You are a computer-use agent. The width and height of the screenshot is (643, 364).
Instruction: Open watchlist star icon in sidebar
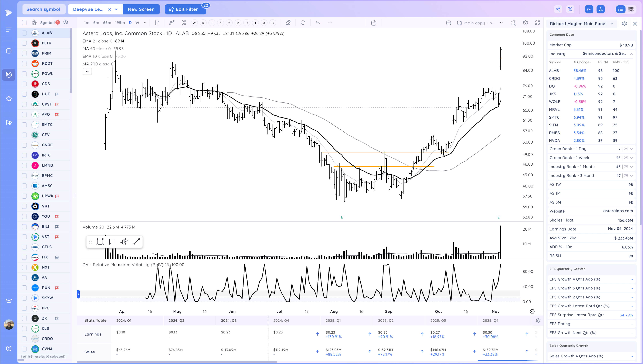point(9,99)
